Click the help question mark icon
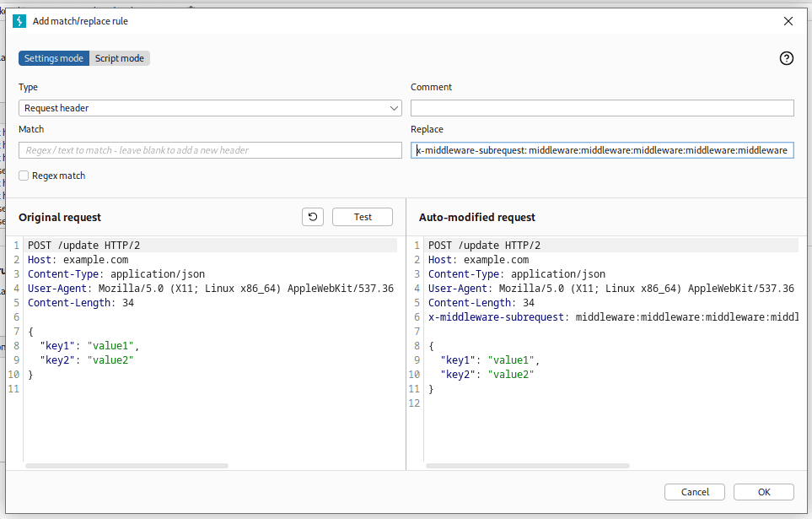 point(786,58)
